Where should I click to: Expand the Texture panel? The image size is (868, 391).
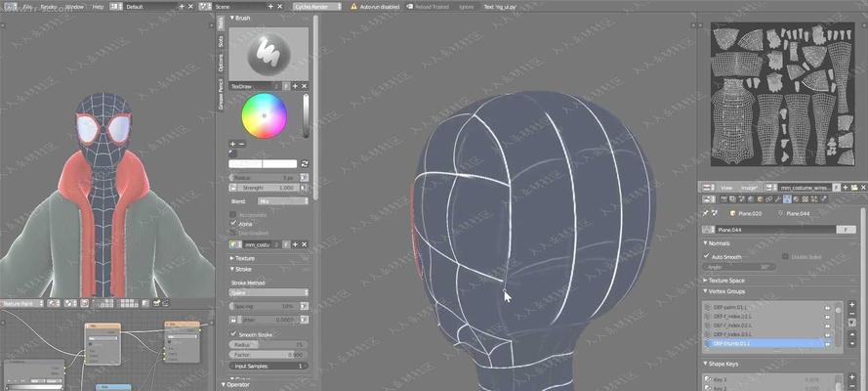pos(244,258)
